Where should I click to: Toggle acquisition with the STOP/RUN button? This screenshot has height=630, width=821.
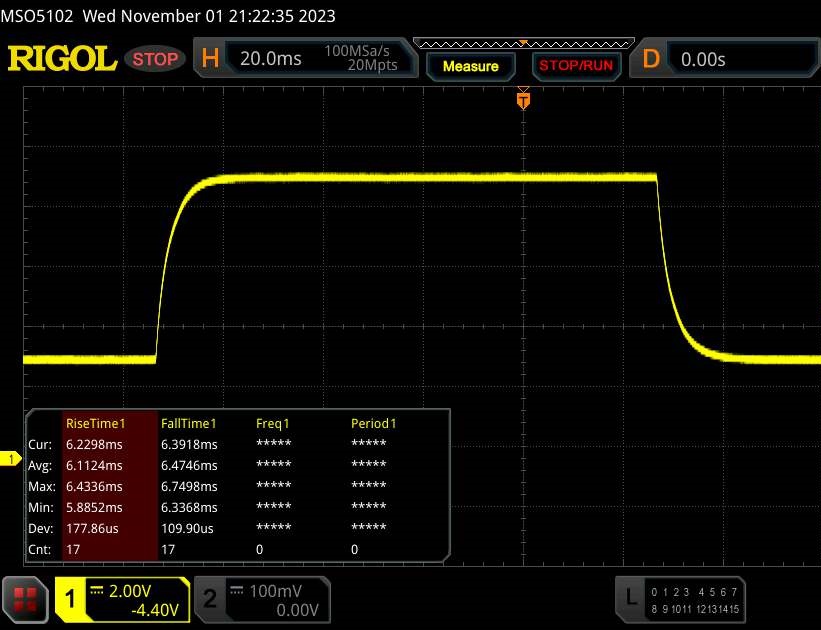(574, 66)
